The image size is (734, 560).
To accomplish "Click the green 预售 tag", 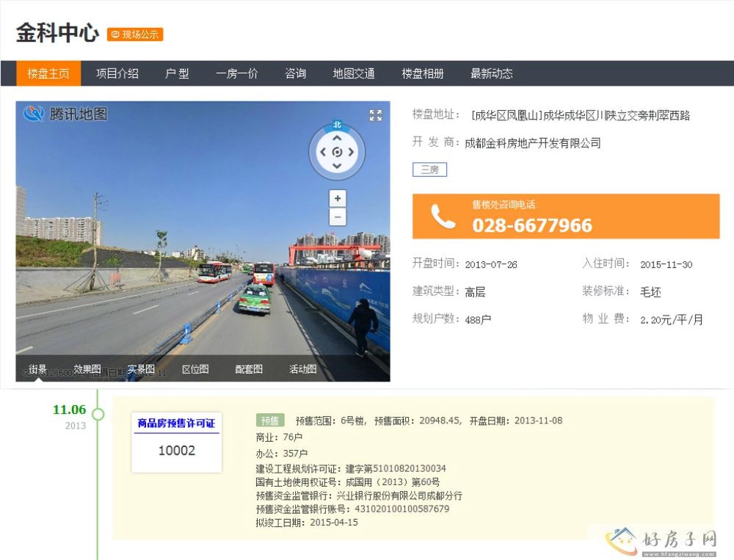I will tap(270, 421).
